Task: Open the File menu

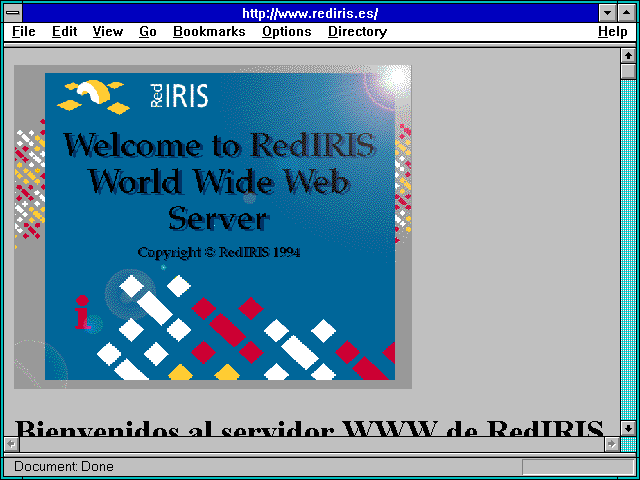Action: click(x=24, y=32)
